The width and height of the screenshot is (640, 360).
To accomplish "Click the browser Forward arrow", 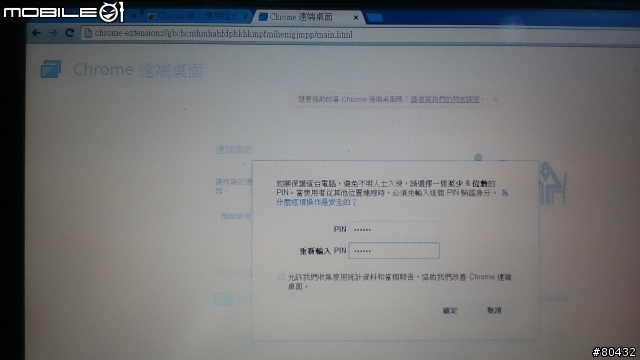I will click(53, 33).
